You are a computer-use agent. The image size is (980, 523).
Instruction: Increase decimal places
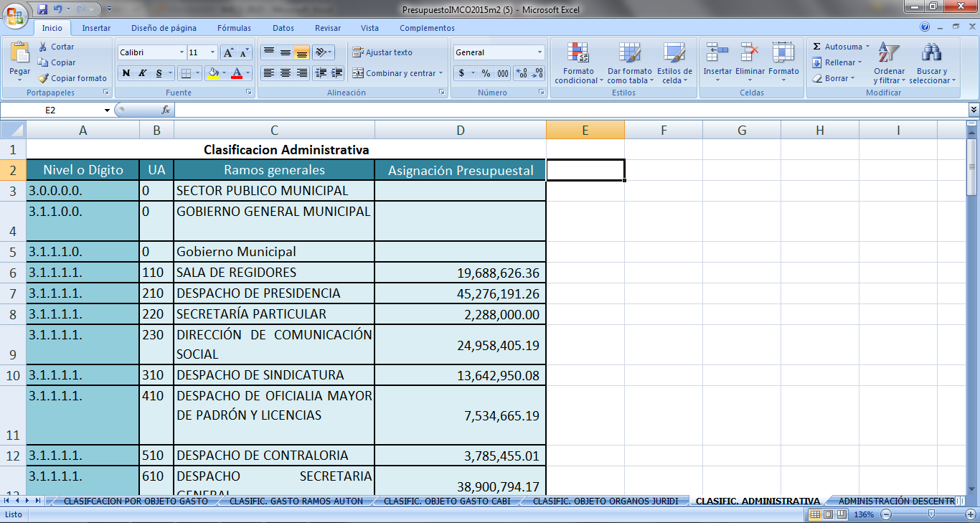(522, 73)
